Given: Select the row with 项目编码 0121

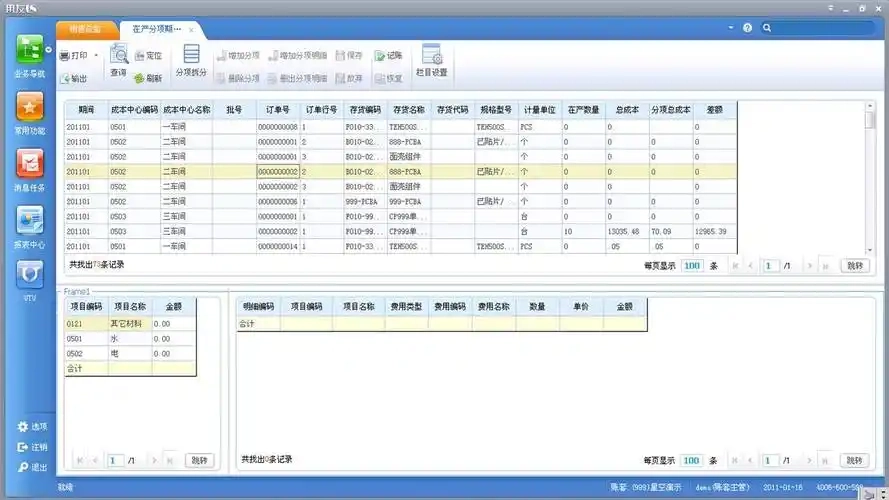Looking at the screenshot, I should (x=130, y=324).
